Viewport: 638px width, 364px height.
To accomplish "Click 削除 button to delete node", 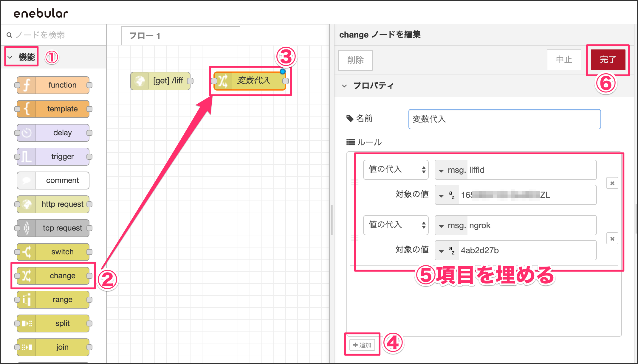I will [355, 60].
